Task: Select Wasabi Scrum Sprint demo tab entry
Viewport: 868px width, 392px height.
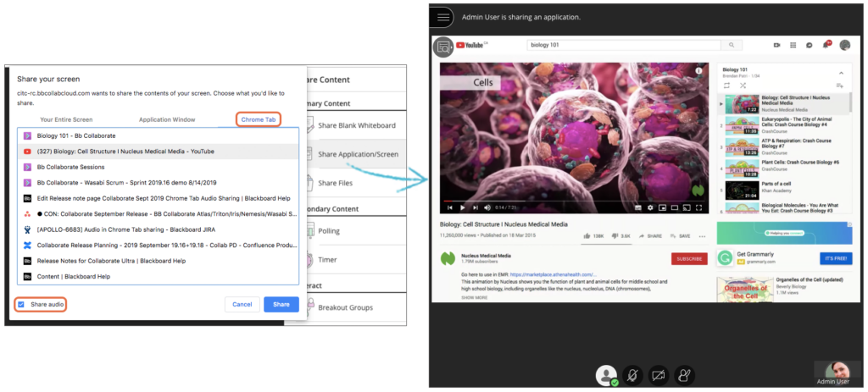Action: [159, 183]
